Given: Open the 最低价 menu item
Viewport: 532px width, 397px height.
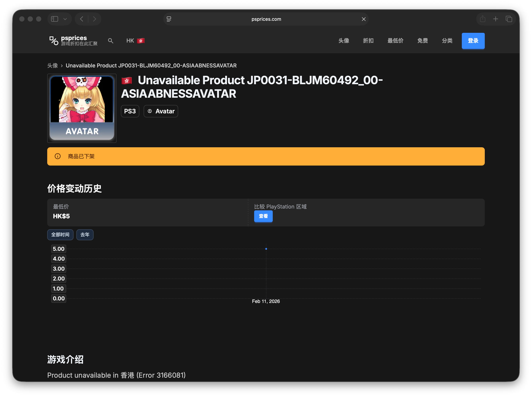Looking at the screenshot, I should pyautogui.click(x=395, y=41).
